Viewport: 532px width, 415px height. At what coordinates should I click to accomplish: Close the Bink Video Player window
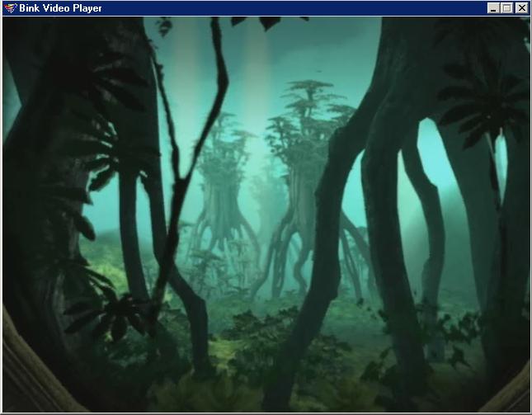click(x=521, y=8)
